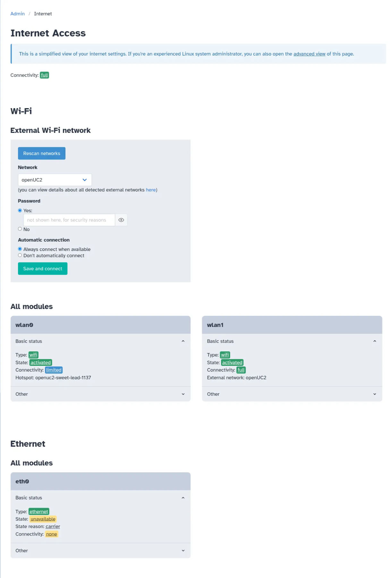Click the 'limited' connectivity badge on wlan0
This screenshot has height=578, width=392.
[54, 370]
